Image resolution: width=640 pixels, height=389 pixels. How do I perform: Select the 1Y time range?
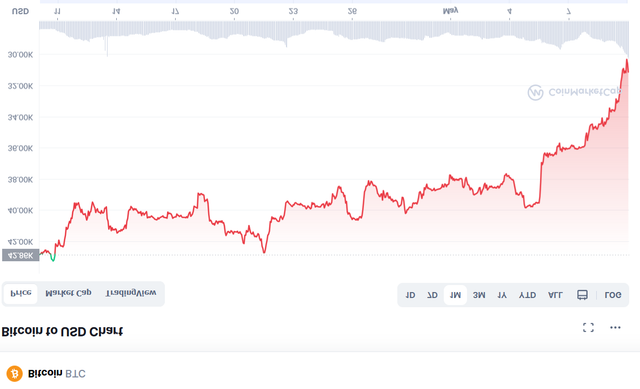tap(502, 295)
